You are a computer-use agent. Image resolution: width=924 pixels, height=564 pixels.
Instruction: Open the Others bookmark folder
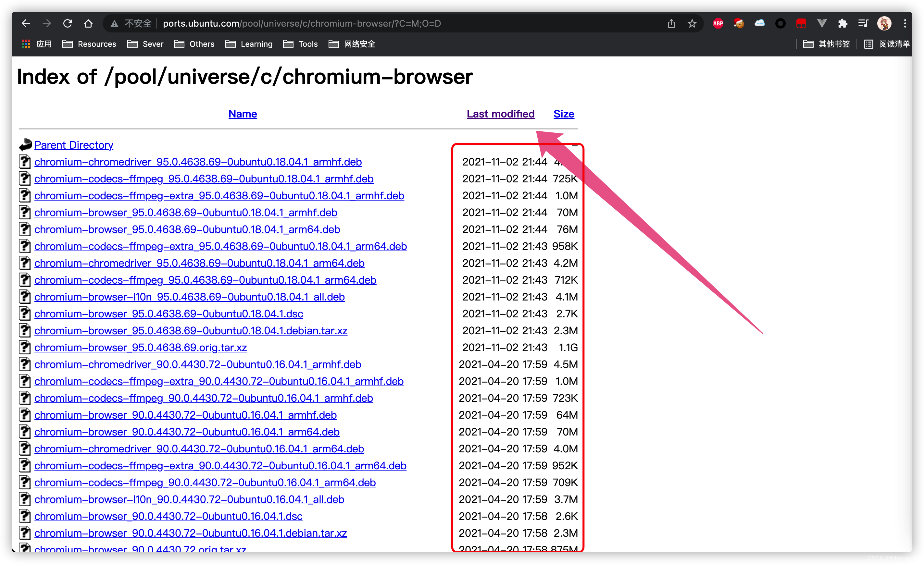coord(194,44)
